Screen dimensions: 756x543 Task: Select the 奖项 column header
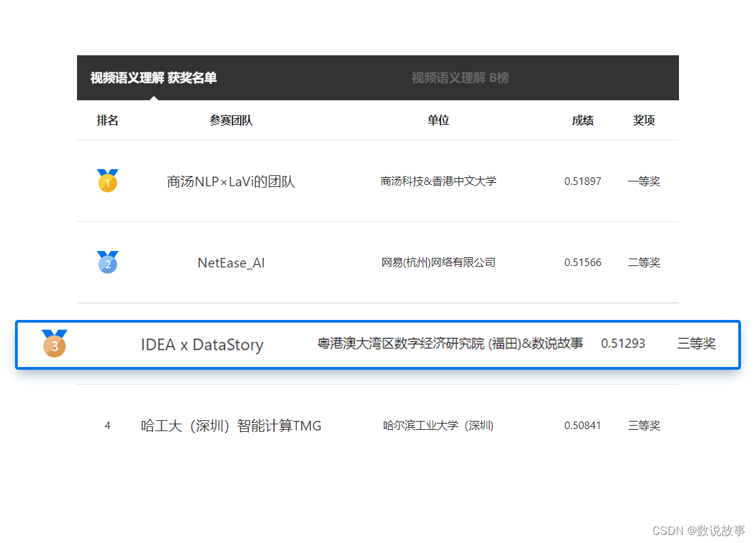click(644, 120)
